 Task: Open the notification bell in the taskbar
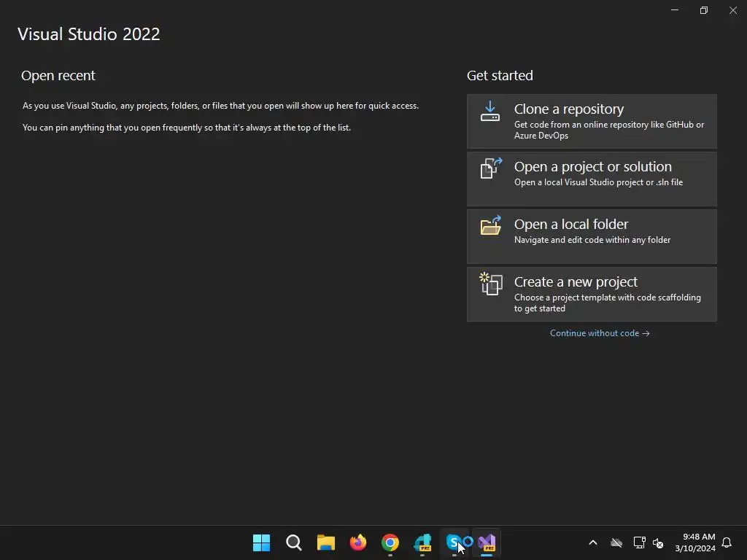(x=727, y=542)
